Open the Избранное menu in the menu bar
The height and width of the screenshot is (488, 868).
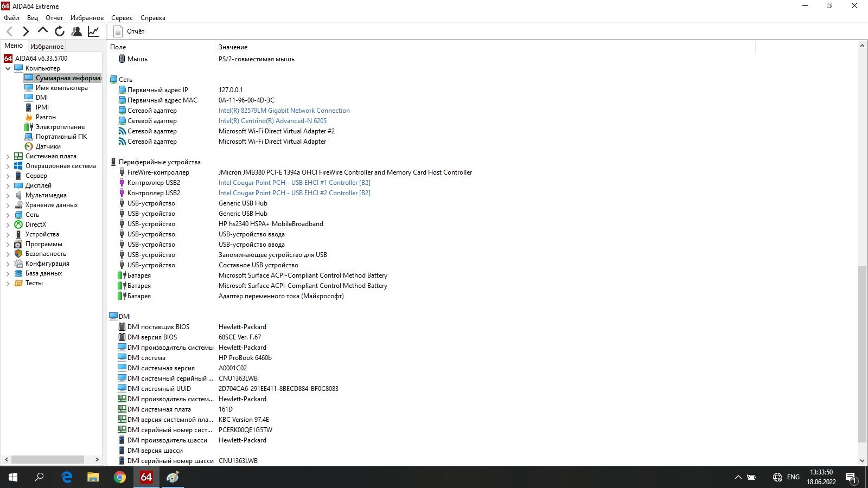coord(87,18)
